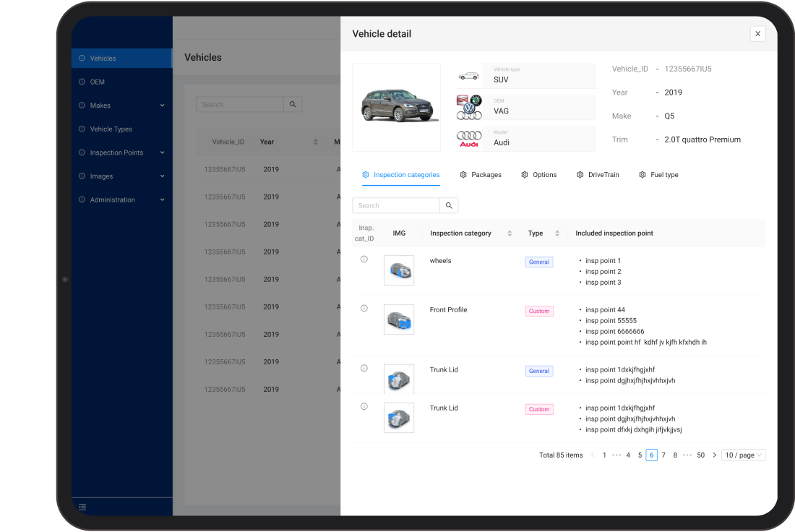
Task: Jump to page 50 in pagination
Action: coord(700,455)
